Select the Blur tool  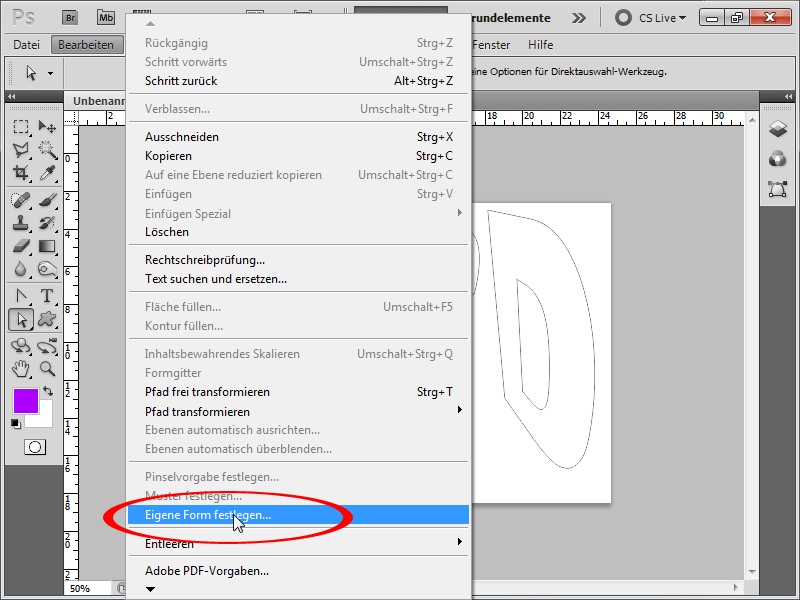tap(21, 269)
